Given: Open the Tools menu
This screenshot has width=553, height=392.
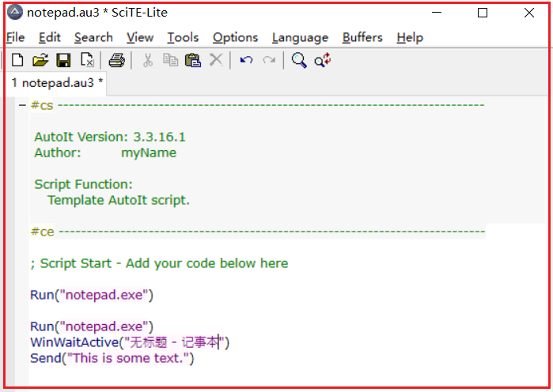Looking at the screenshot, I should pyautogui.click(x=183, y=37).
